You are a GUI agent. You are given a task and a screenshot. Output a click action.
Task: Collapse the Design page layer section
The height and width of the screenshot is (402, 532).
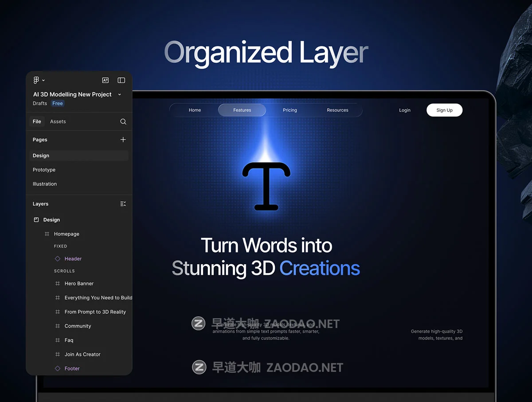(36, 220)
